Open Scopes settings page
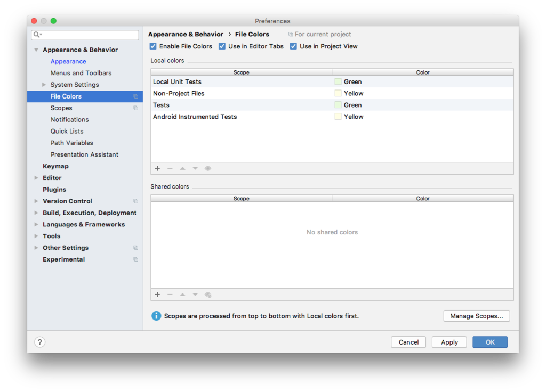546x392 pixels. point(61,108)
